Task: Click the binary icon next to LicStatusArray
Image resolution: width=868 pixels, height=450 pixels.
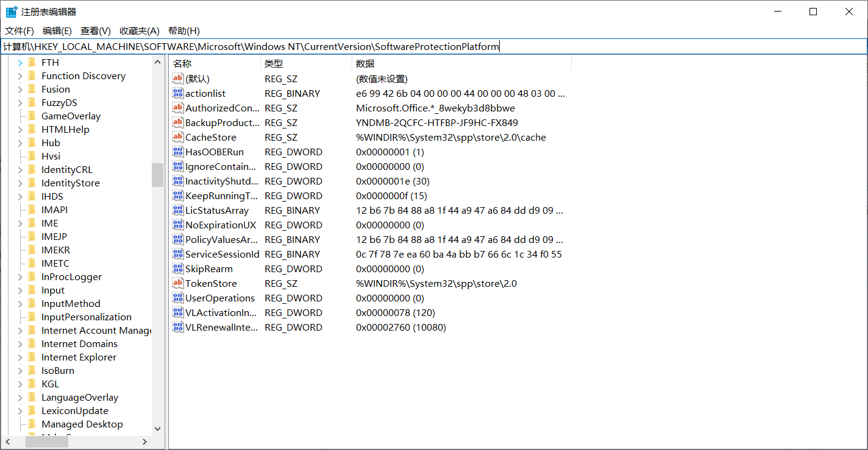Action: coord(177,210)
